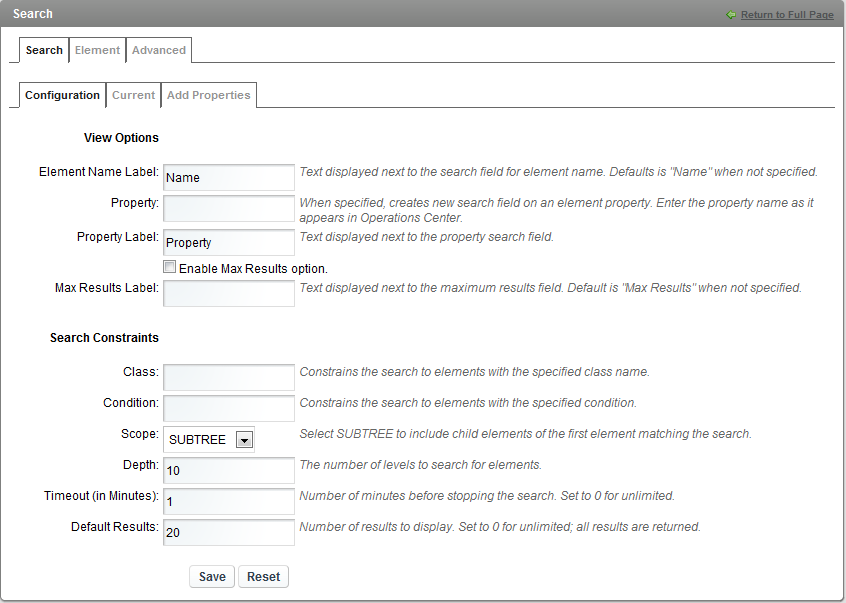
Task: Select the top-level Search tab
Action: coord(44,50)
